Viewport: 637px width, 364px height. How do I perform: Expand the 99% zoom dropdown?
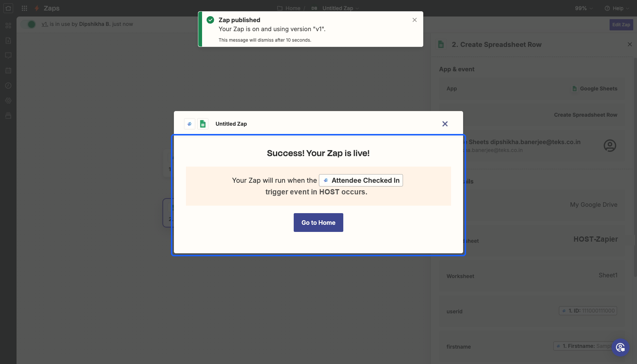point(584,8)
